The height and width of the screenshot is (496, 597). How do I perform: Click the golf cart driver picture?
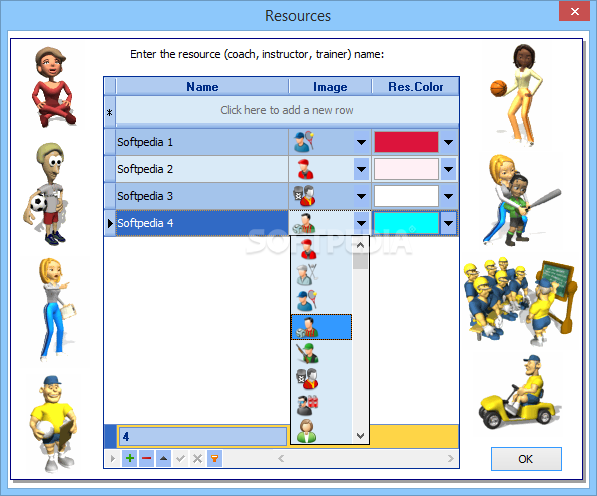tap(519, 393)
